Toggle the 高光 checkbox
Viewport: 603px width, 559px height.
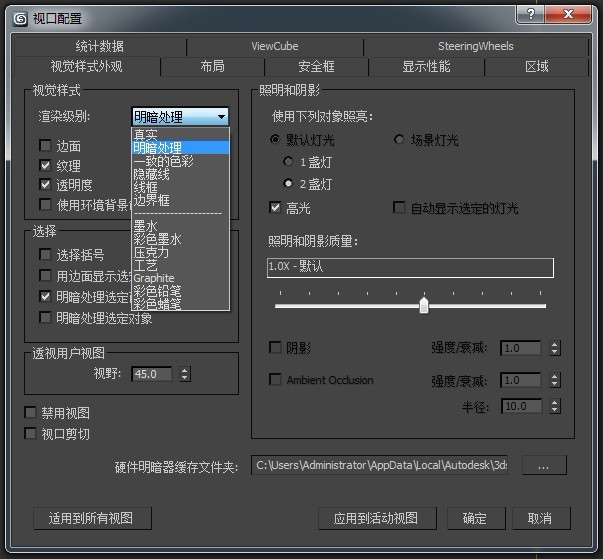click(276, 208)
